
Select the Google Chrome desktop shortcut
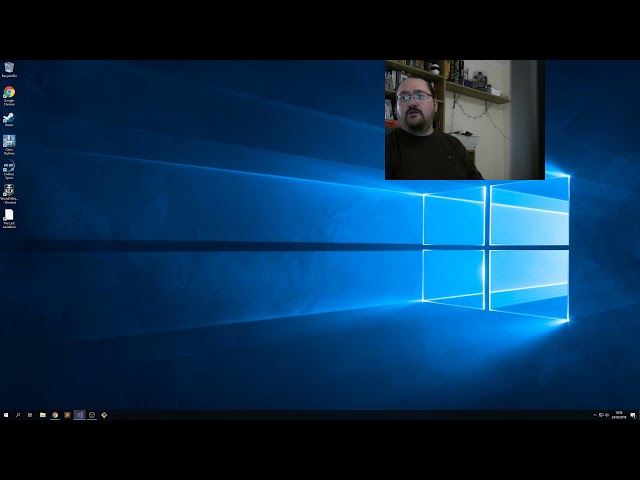coord(9,96)
